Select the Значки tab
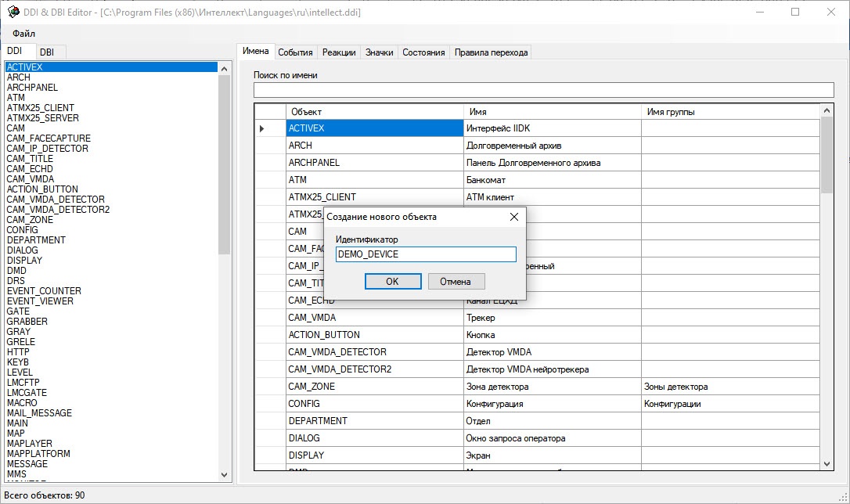Image resolution: width=850 pixels, height=504 pixels. [379, 52]
